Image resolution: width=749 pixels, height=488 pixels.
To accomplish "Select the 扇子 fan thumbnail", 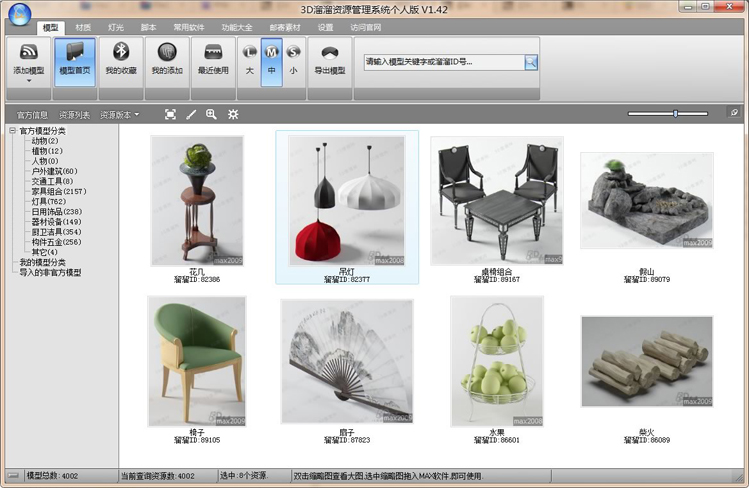I will point(347,361).
